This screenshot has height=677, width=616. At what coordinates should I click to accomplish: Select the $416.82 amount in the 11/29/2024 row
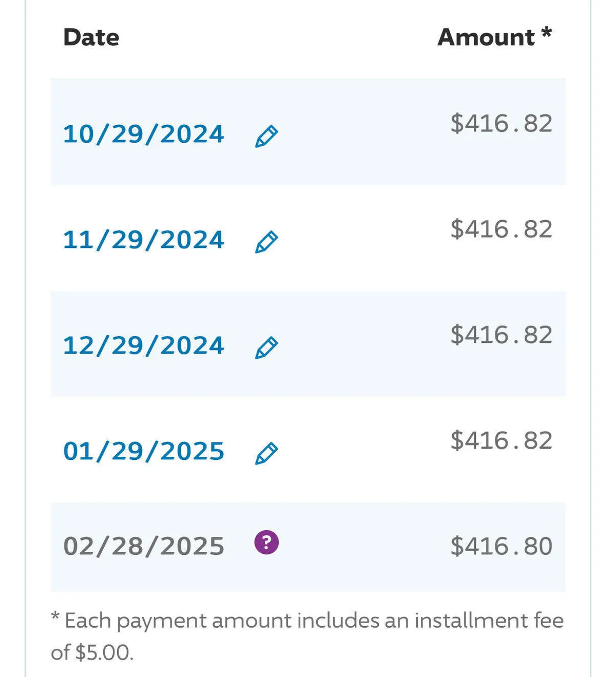pyautogui.click(x=501, y=229)
